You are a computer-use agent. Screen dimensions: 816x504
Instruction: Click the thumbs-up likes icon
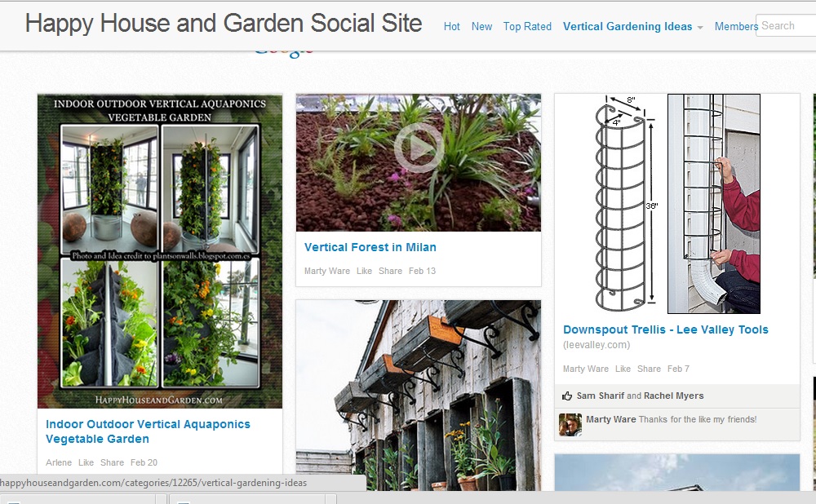coord(567,396)
